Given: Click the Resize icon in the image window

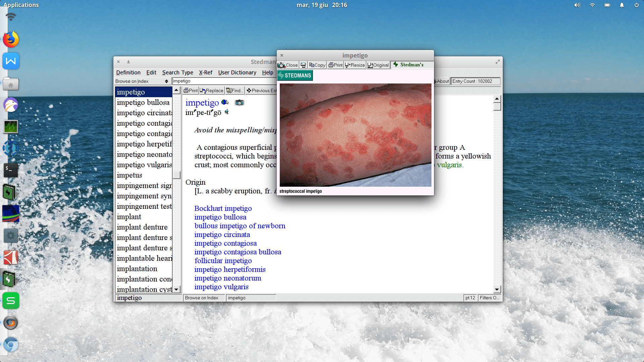Looking at the screenshot, I should tap(355, 65).
